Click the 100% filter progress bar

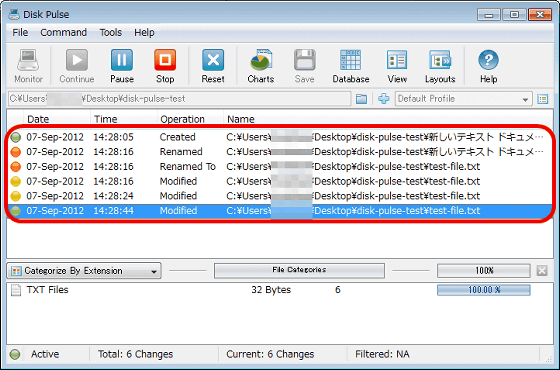click(x=484, y=271)
